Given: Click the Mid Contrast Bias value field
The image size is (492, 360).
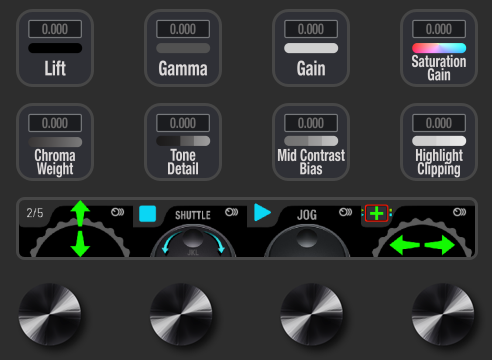Looking at the screenshot, I should [x=311, y=123].
